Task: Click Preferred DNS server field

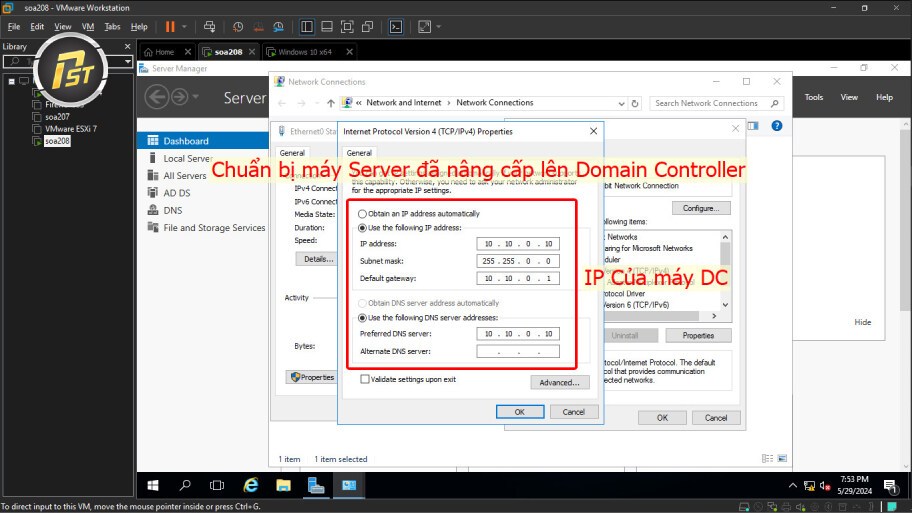Action: [518, 334]
